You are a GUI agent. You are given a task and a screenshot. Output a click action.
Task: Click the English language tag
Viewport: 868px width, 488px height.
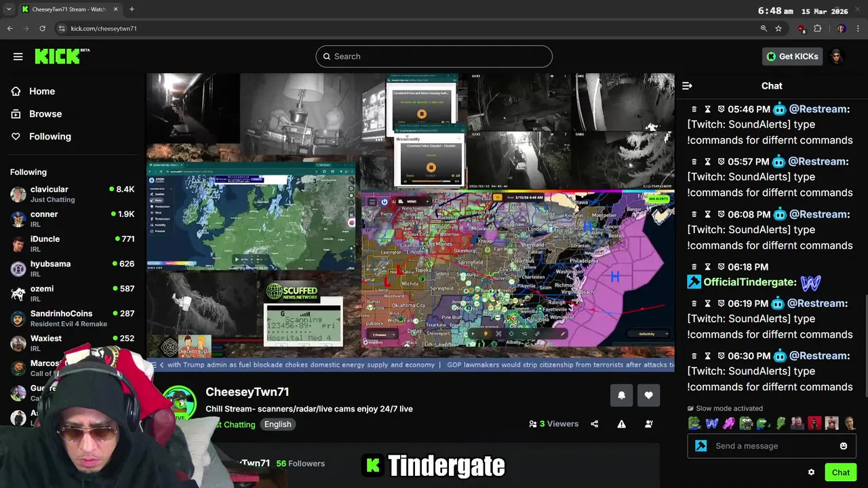[278, 424]
